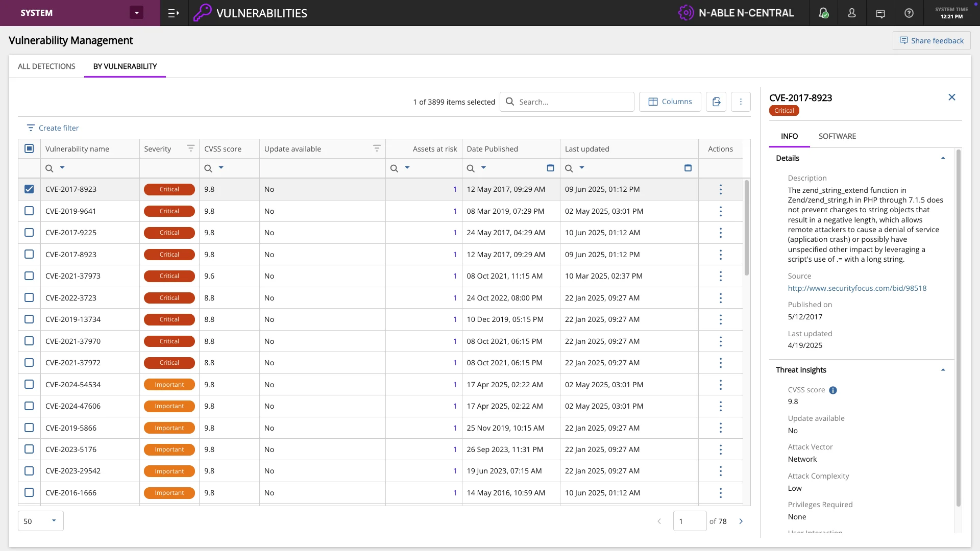Open the SOFTWARE tab in details panel
Screen dimensions: 980x551
[x=837, y=136]
